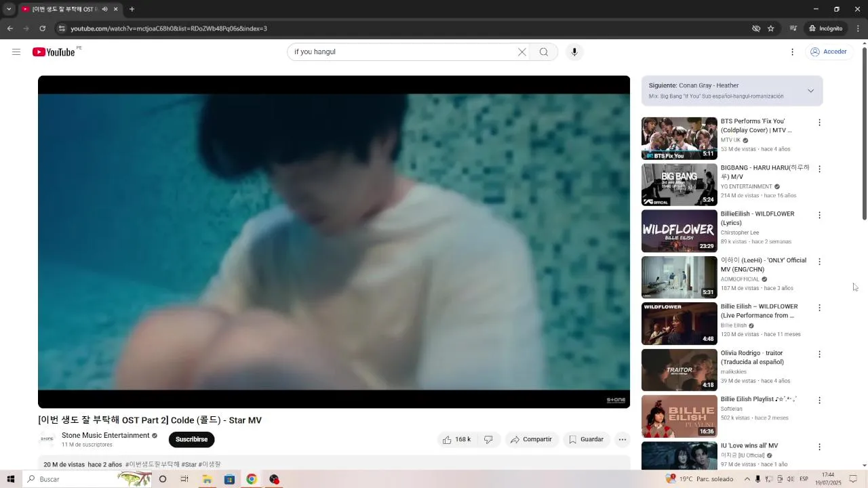Open the Olivia Rodrigo TRAITOR thumbnail
This screenshot has width=868, height=488.
679,370
